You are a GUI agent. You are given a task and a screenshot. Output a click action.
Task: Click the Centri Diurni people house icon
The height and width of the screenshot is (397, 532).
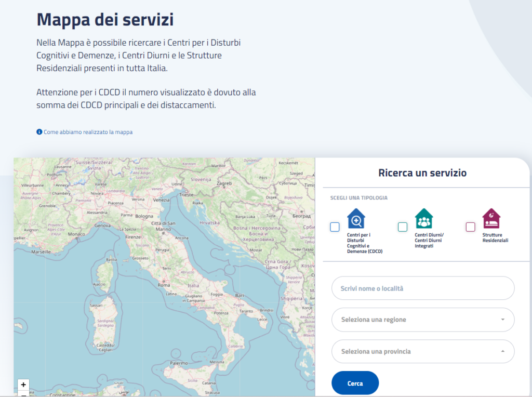[424, 219]
